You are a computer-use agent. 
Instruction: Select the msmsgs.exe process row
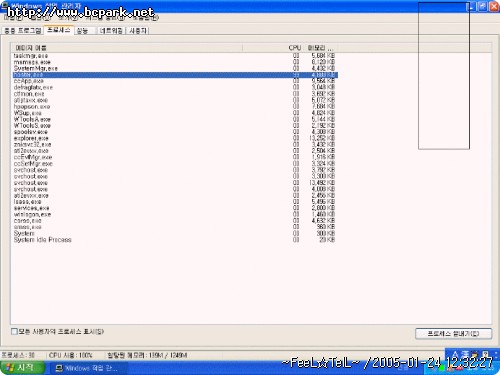coord(175,62)
